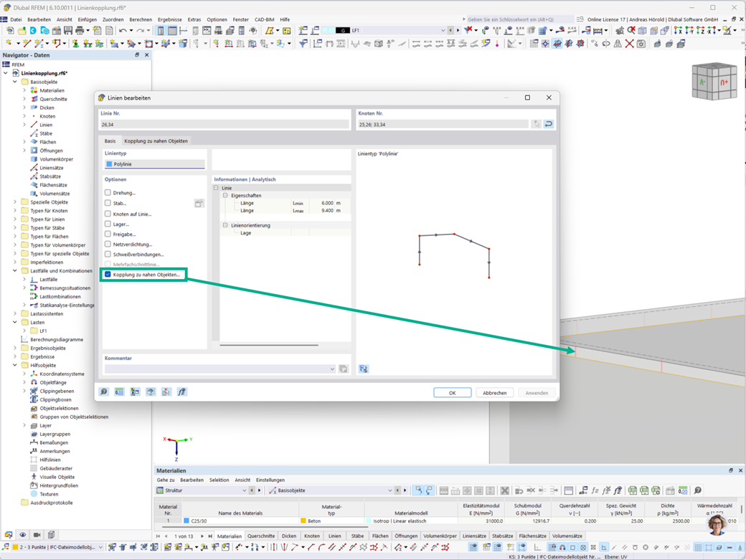Click the yellow Beton type color swatch

303,521
